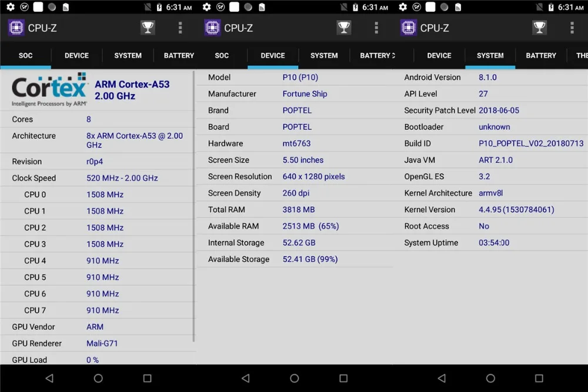Click the Root Access value 'No'

[x=484, y=226]
